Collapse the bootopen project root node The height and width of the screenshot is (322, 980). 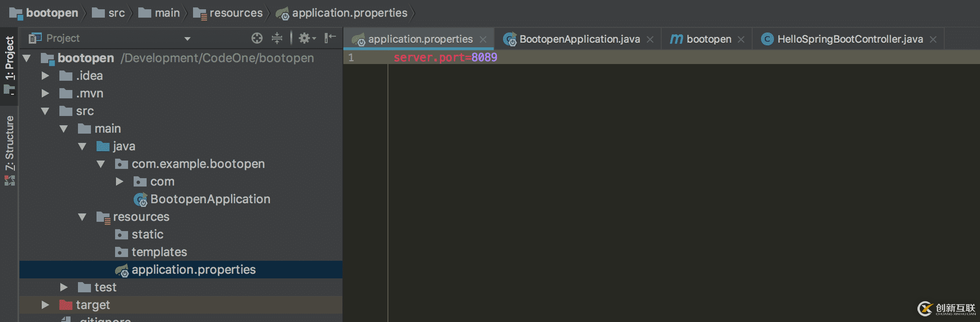pos(26,58)
